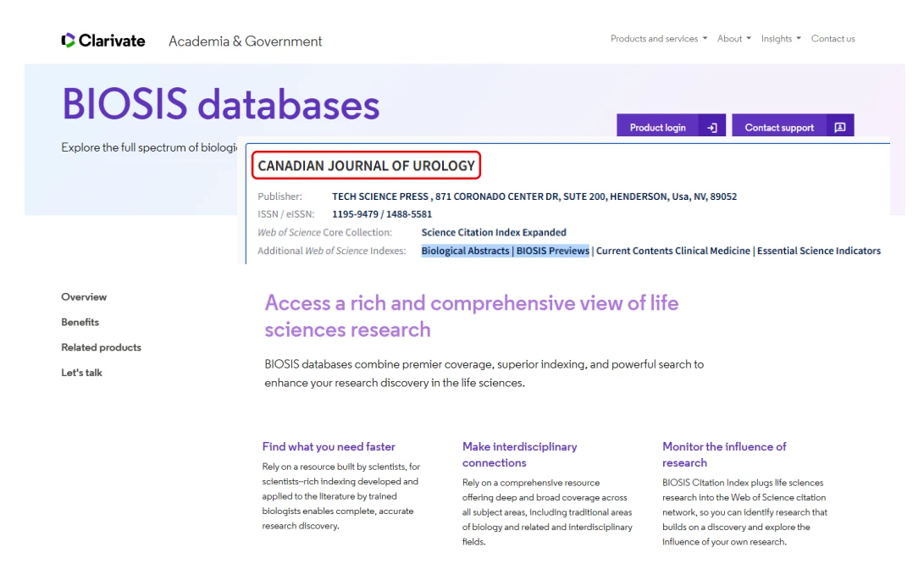Click the ISSN value 1195-9479 / 1488-5581
This screenshot has width=924, height=575.
(x=382, y=214)
